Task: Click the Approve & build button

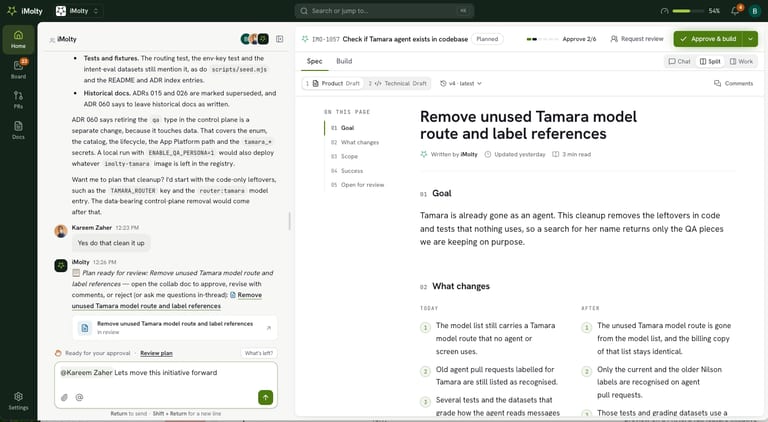Action: [x=708, y=39]
